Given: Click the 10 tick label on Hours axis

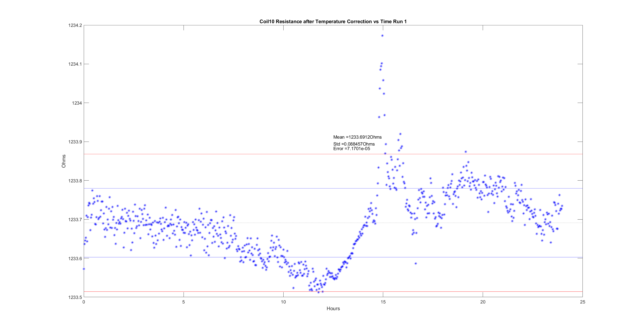Looking at the screenshot, I should tap(283, 302).
